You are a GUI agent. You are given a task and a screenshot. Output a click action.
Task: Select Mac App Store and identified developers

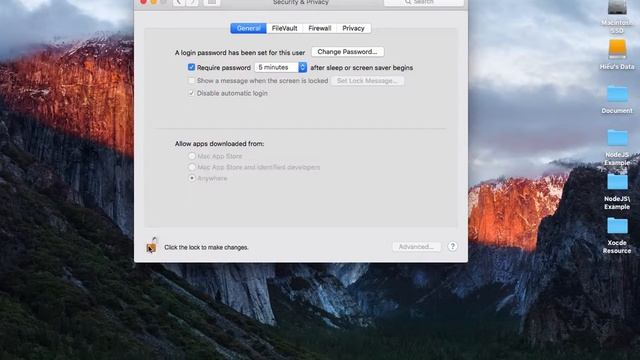192,167
